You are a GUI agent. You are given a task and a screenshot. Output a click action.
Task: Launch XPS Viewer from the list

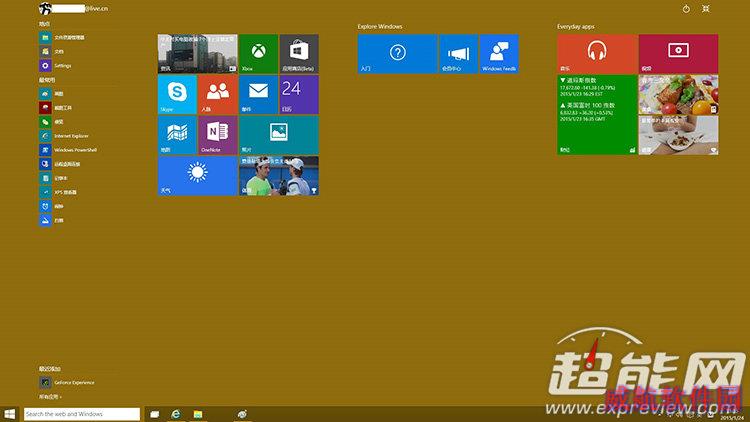point(58,192)
